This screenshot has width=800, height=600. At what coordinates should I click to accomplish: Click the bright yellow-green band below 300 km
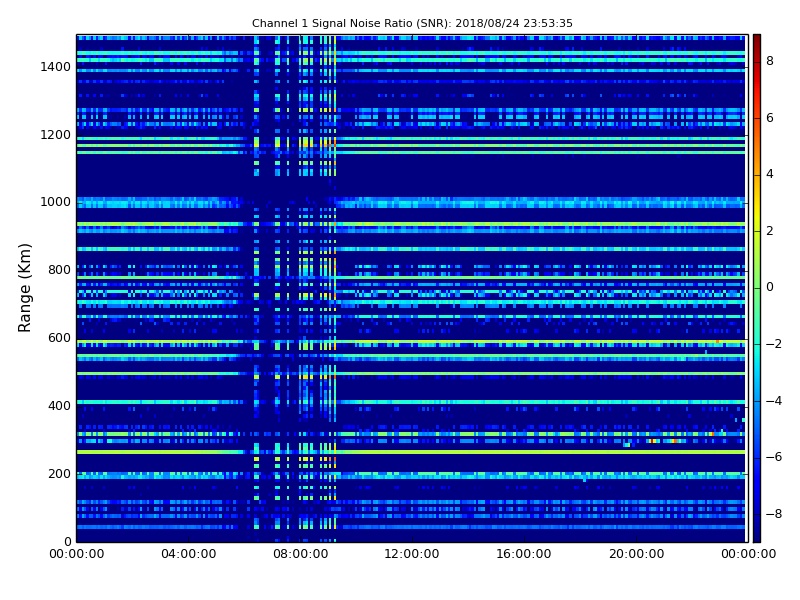(411, 452)
